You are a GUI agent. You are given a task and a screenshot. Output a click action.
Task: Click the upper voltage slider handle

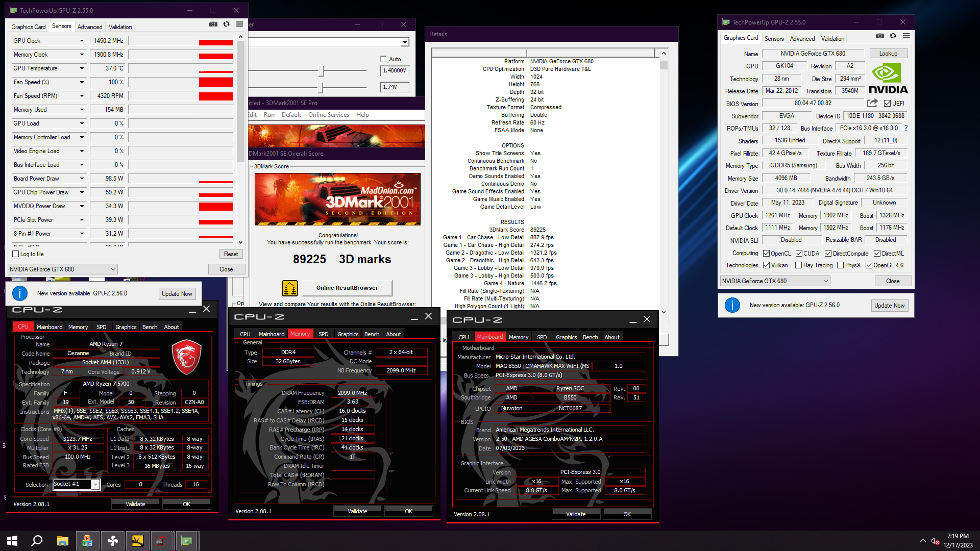322,70
